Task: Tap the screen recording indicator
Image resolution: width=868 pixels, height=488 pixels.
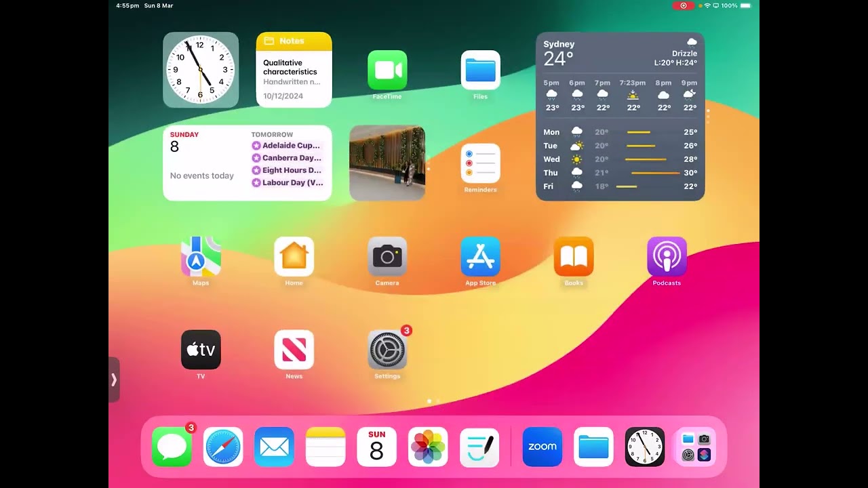Action: 684,5
